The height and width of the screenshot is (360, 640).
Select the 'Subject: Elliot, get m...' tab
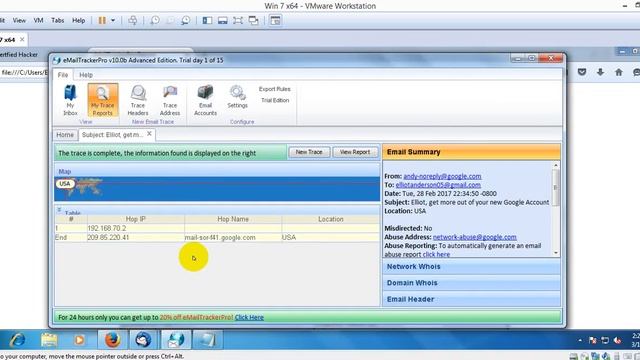pyautogui.click(x=112, y=135)
